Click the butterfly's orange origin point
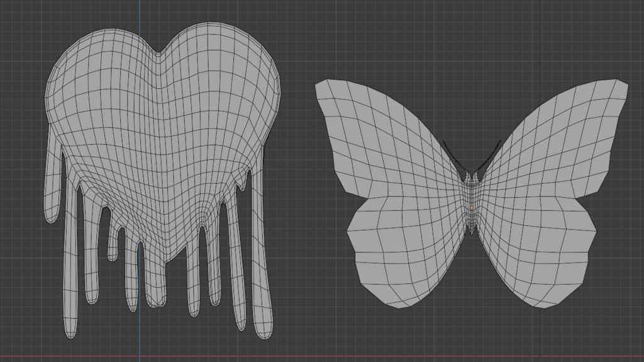Image resolution: width=644 pixels, height=362 pixels. [x=472, y=208]
